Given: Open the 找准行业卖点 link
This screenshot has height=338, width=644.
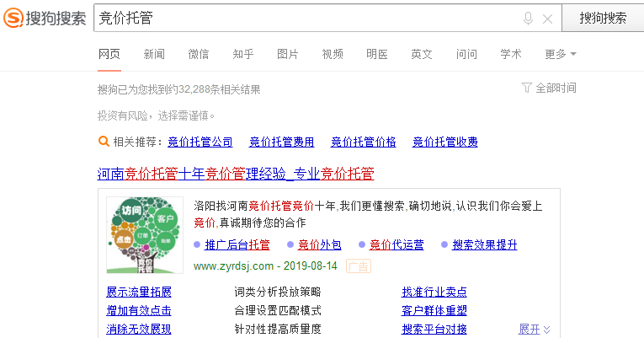Looking at the screenshot, I should (x=434, y=292).
